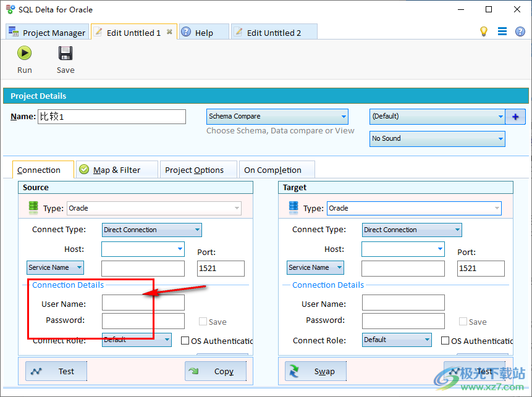Open the help question mark icon at top right
Image resolution: width=532 pixels, height=397 pixels.
tap(520, 31)
